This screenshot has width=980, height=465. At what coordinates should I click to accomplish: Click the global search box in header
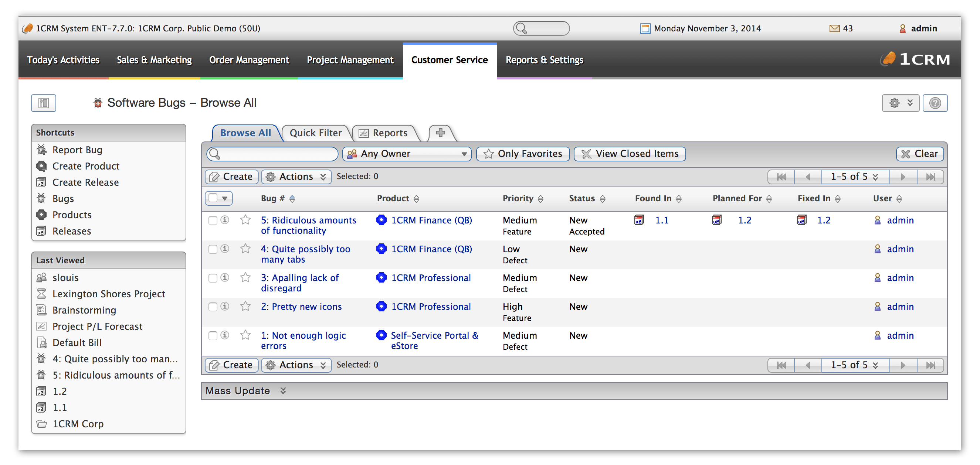[541, 28]
